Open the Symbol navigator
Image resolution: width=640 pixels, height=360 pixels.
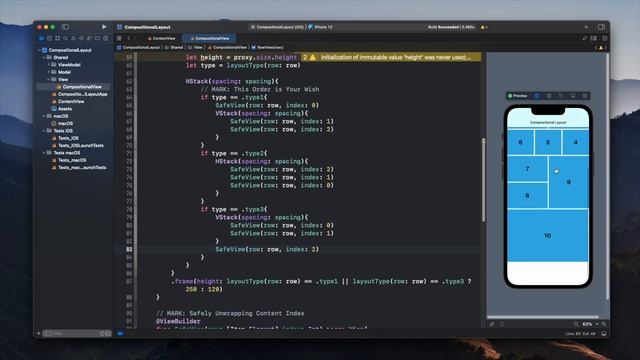click(x=58, y=38)
